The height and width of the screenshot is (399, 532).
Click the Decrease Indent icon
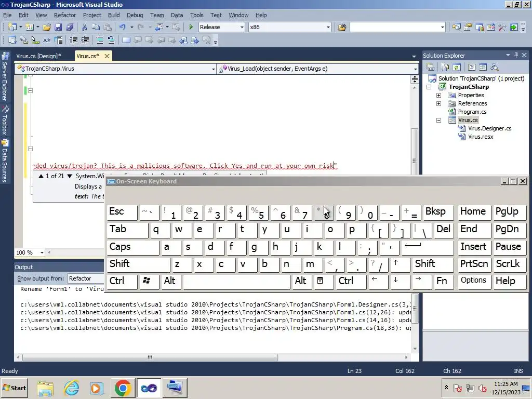click(x=73, y=41)
